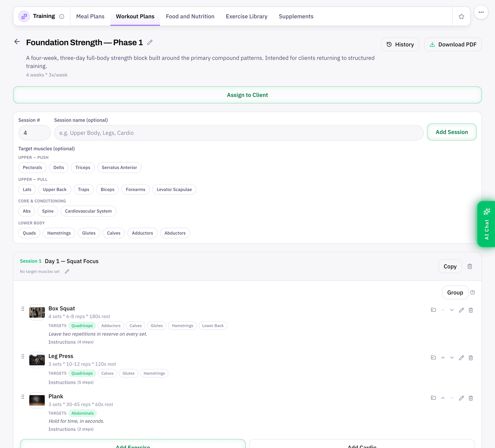Click the favorite star icon

click(x=461, y=16)
